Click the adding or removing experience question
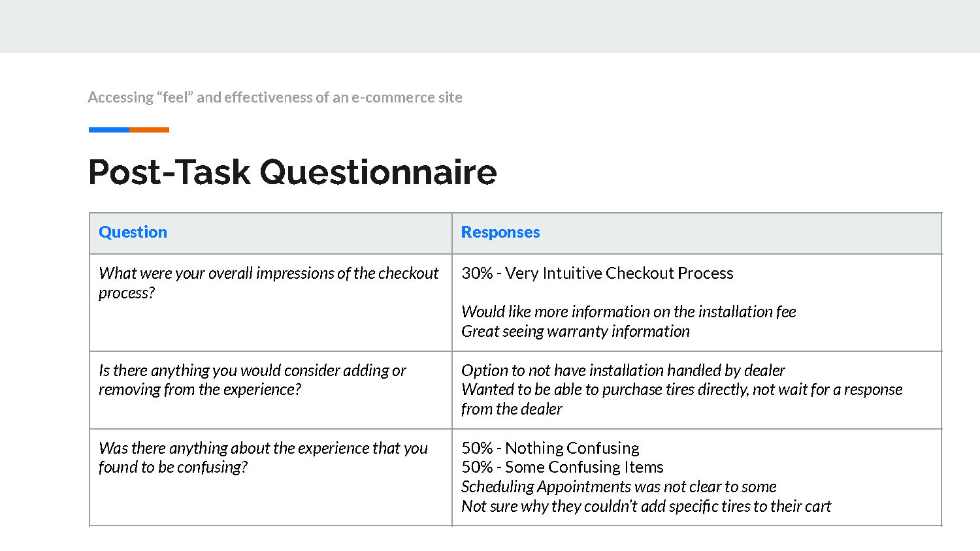Viewport: 980px width, 551px height. pyautogui.click(x=252, y=379)
